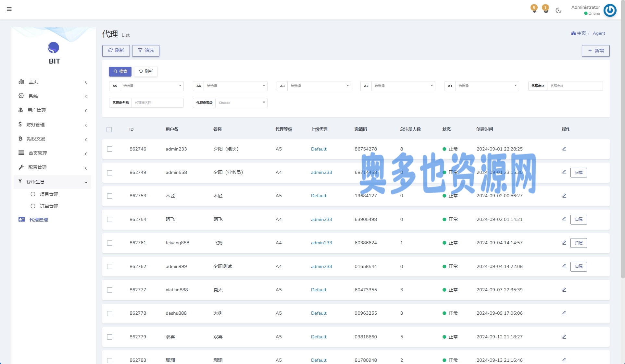
Task: Open the 代理商等级 Choose dropdown
Action: pos(241,103)
